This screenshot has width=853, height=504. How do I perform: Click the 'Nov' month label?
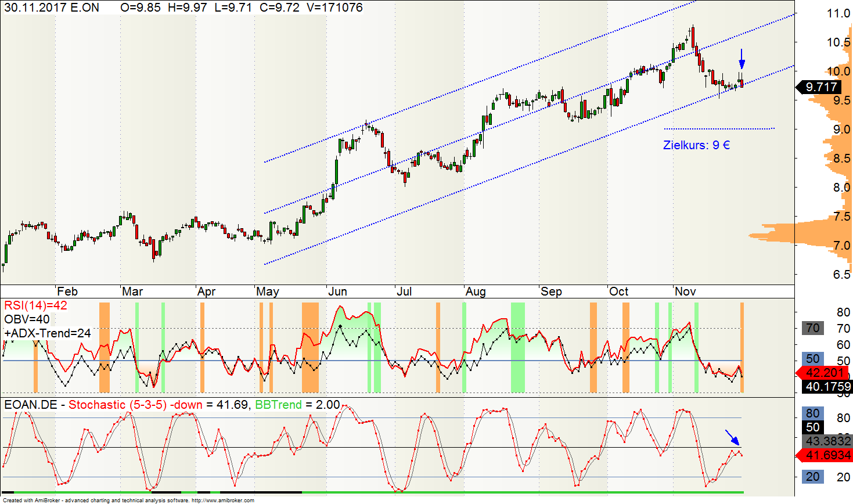click(x=685, y=291)
